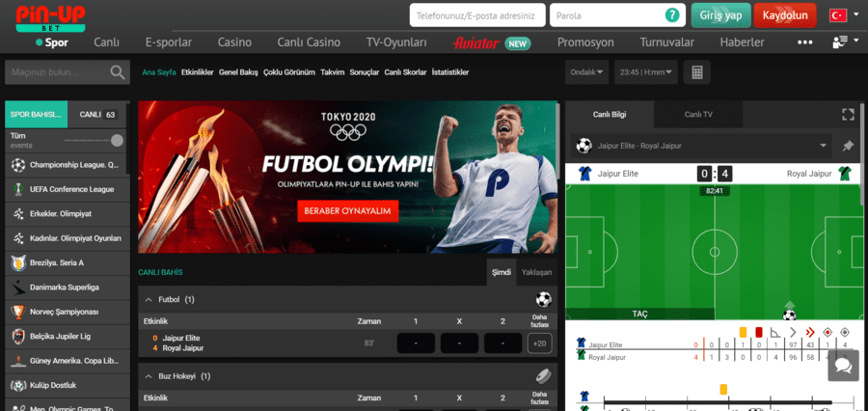868x411 pixels.
Task: Click the password help question mark icon
Action: [x=671, y=15]
